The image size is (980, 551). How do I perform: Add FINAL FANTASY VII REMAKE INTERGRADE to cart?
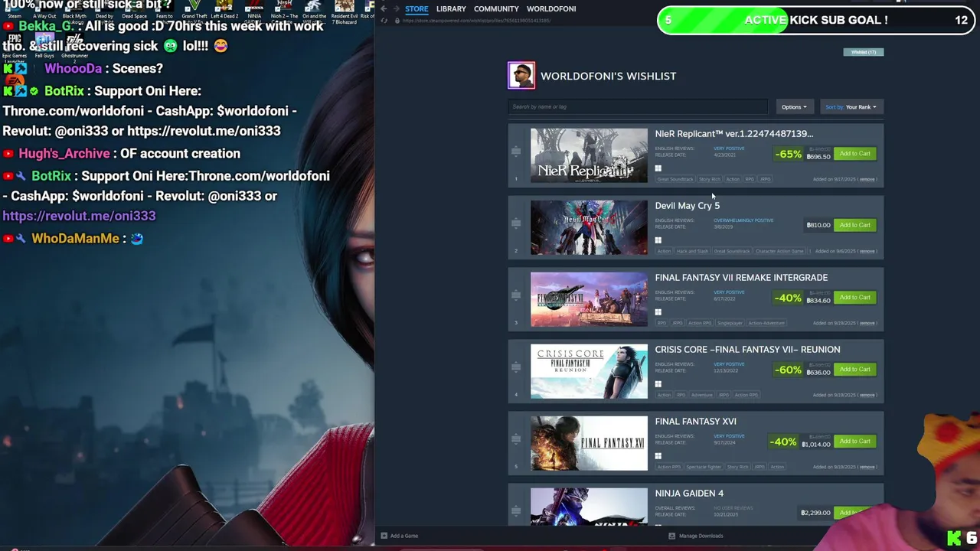854,298
